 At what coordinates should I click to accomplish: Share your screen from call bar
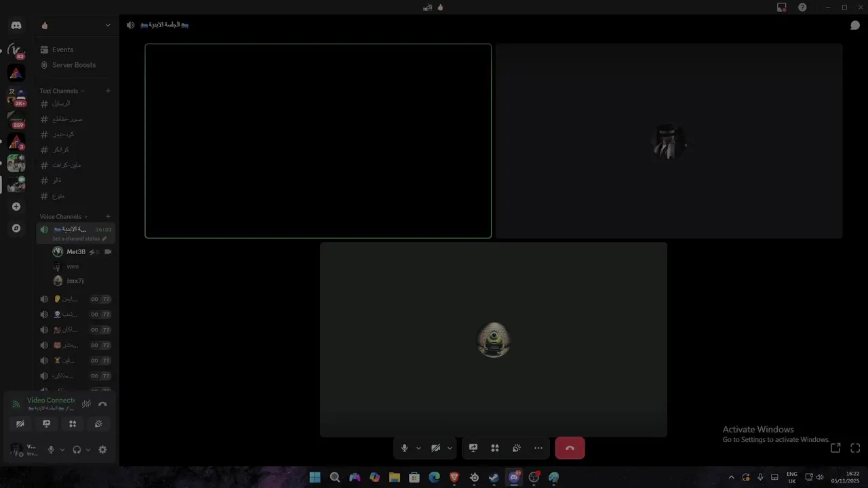pyautogui.click(x=473, y=448)
